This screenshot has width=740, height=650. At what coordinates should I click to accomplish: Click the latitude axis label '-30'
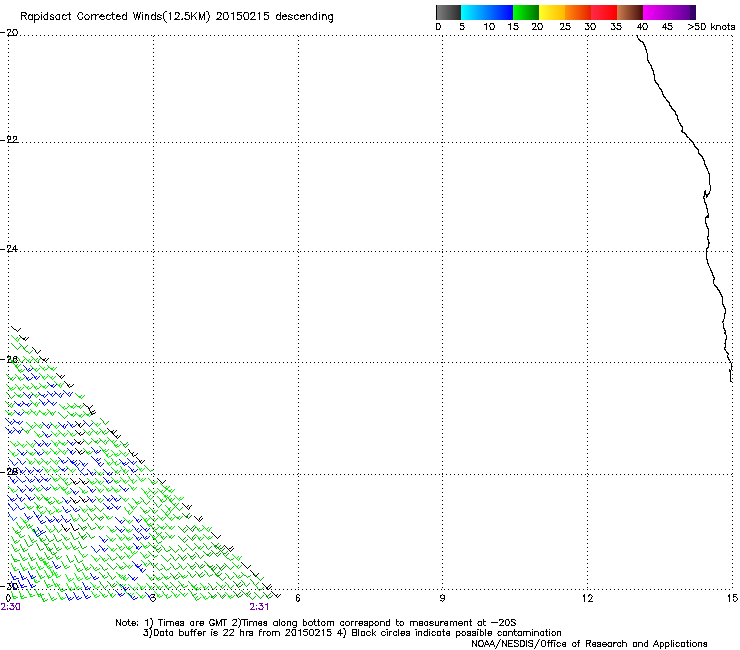(x=10, y=586)
